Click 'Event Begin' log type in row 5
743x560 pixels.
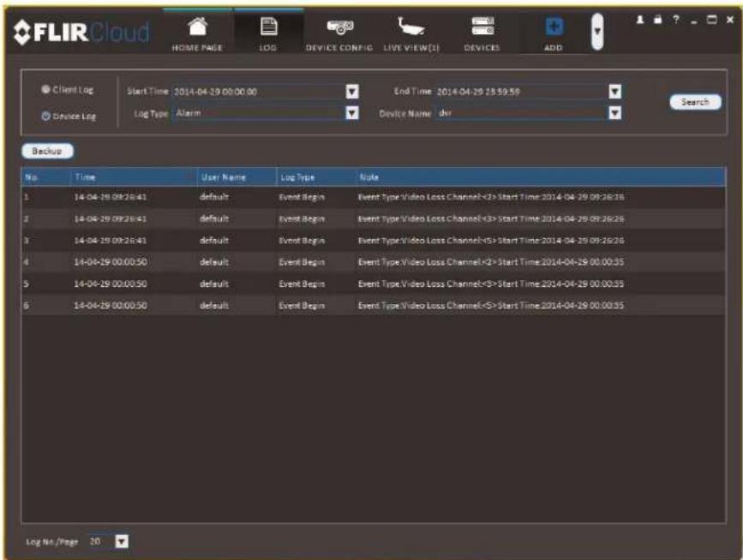pos(302,283)
